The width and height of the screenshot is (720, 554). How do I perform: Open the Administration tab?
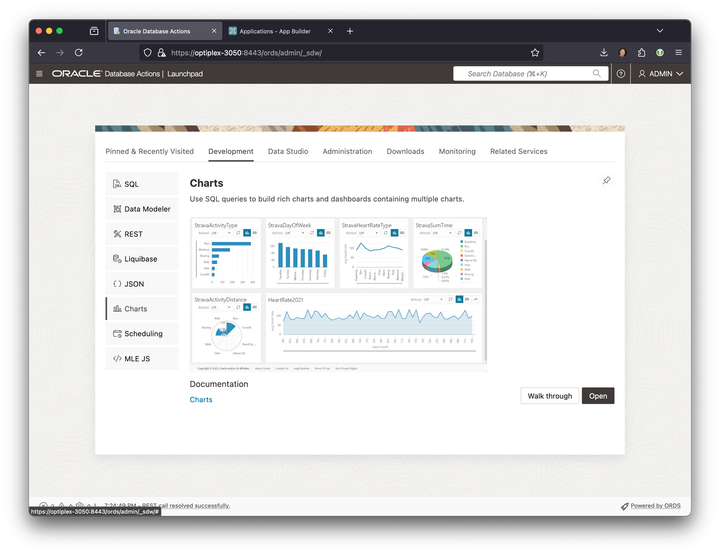pyautogui.click(x=347, y=151)
